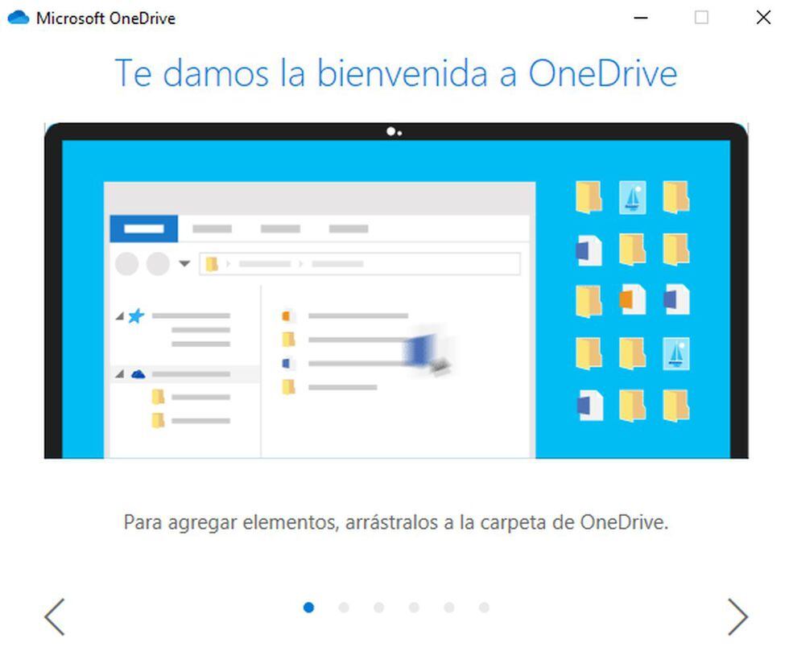
Task: Click the dropdown arrow next to circular nav buttons
Action: pyautogui.click(x=184, y=264)
